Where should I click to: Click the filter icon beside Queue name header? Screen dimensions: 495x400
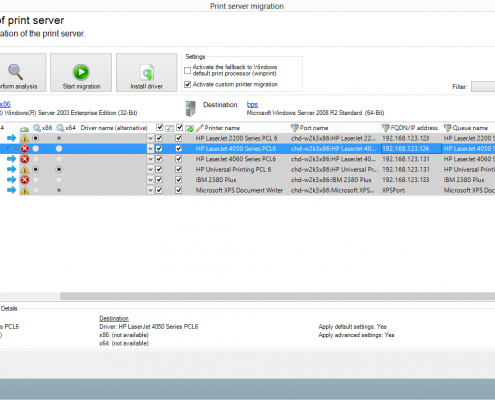click(x=447, y=128)
